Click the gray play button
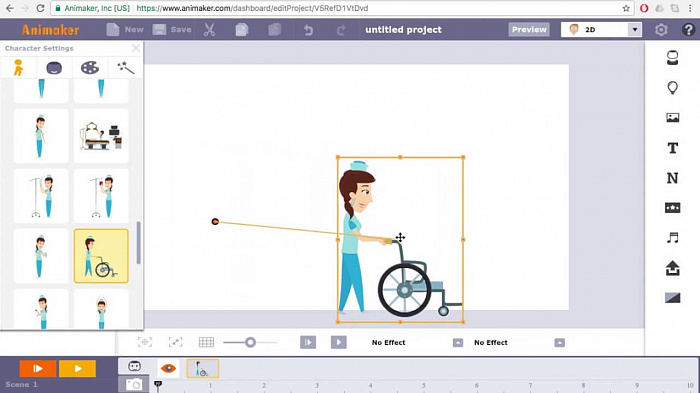The height and width of the screenshot is (393, 700). [338, 343]
